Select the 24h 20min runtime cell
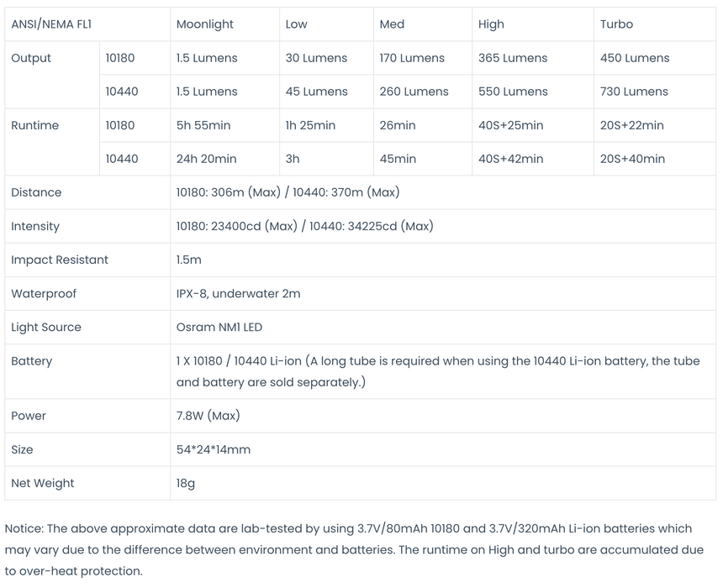Image resolution: width=723 pixels, height=588 pixels. click(x=206, y=159)
